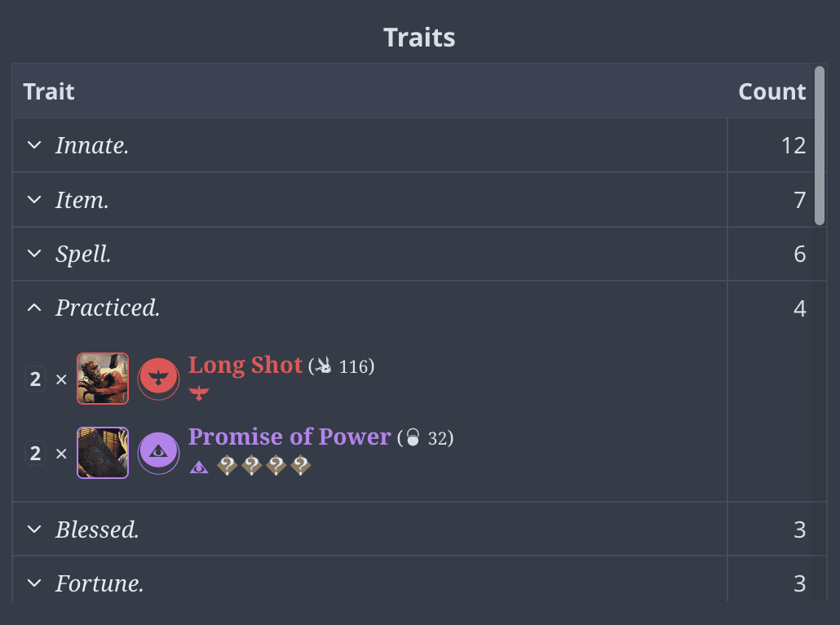
Task: Click the rabbit icon next to the number 116
Action: tap(324, 367)
